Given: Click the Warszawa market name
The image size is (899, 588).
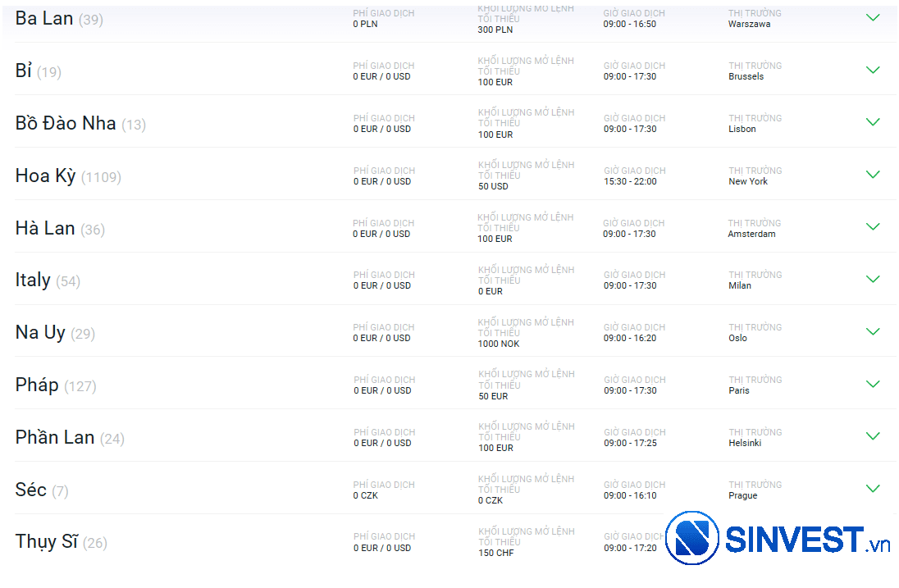Looking at the screenshot, I should (750, 24).
